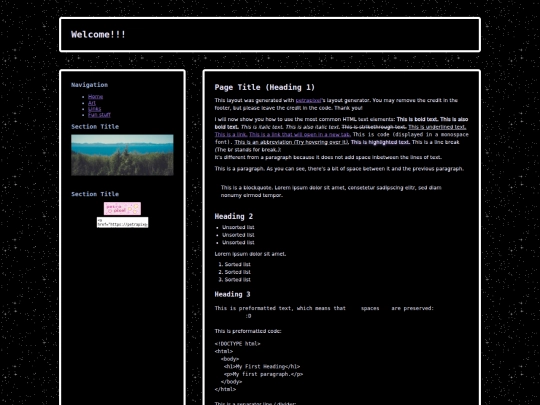Click the 'Navigation' sidebar heading
This screenshot has height=405, width=540.
pyautogui.click(x=90, y=85)
